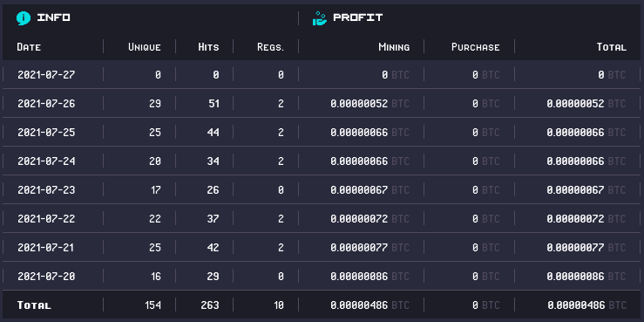Sort by the Unique column header
Screen dimensions: 644x322
point(144,47)
